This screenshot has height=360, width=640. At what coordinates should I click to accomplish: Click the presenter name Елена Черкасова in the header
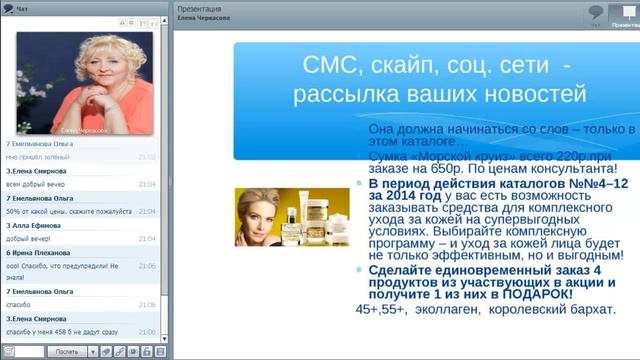204,18
